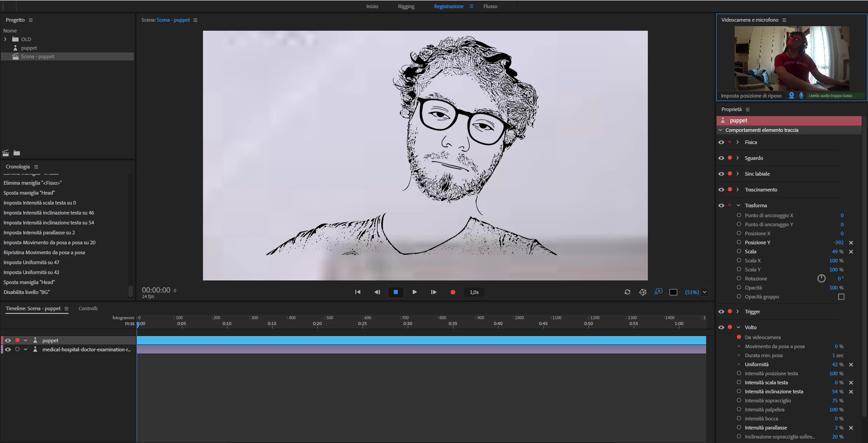Switch to the Rigging workspace
The height and width of the screenshot is (443, 868).
click(x=406, y=6)
